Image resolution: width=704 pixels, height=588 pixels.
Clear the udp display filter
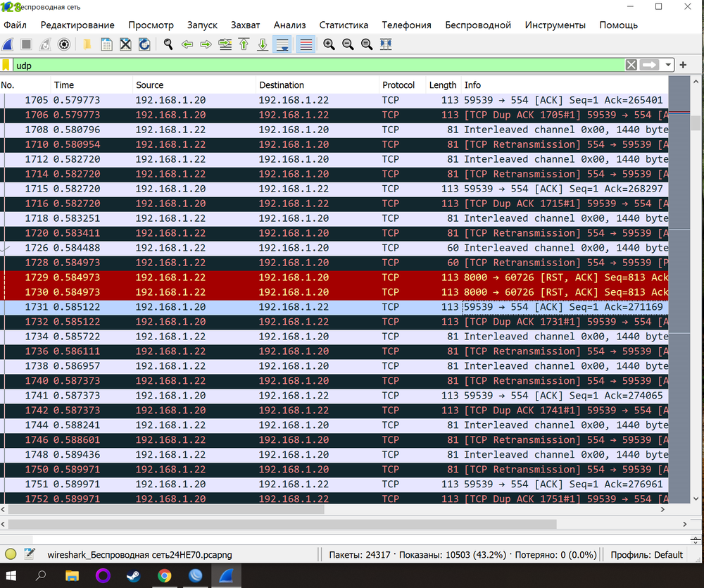(631, 65)
